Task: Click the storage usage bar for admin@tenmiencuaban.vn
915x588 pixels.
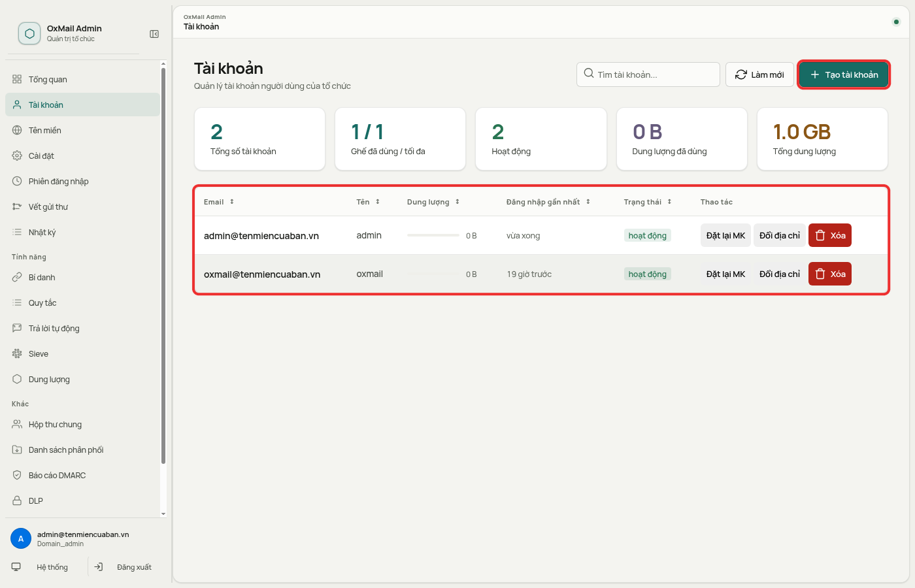Action: coord(433,235)
